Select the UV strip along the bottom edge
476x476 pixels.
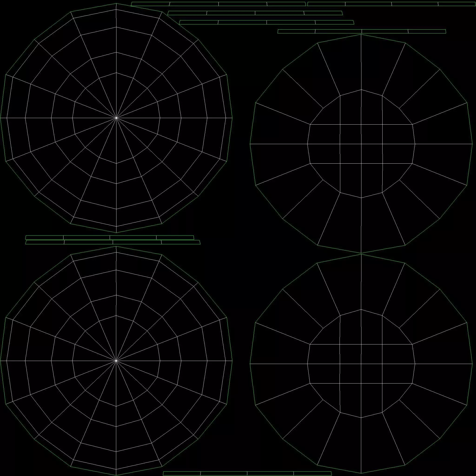pyautogui.click(x=247, y=473)
